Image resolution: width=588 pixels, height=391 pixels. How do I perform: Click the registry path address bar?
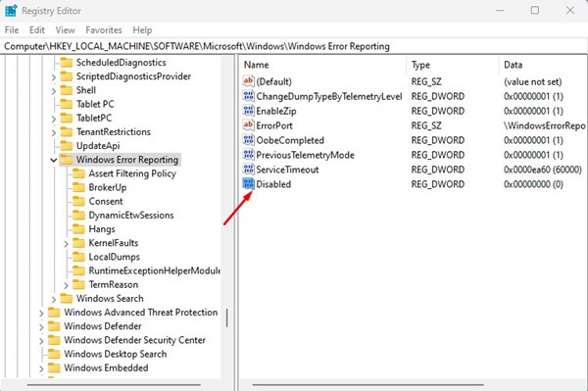tap(294, 46)
